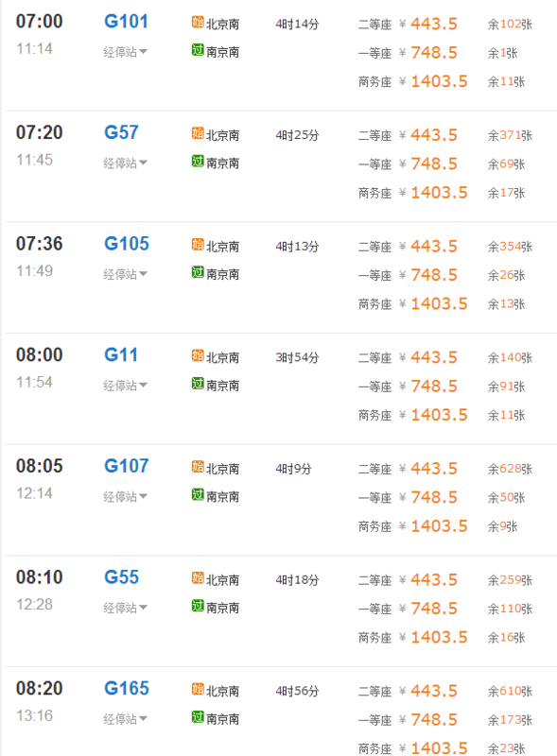Viewport: 557px width, 756px height.
Task: Click remaining tickets 余102张 for G101
Action: tap(508, 25)
